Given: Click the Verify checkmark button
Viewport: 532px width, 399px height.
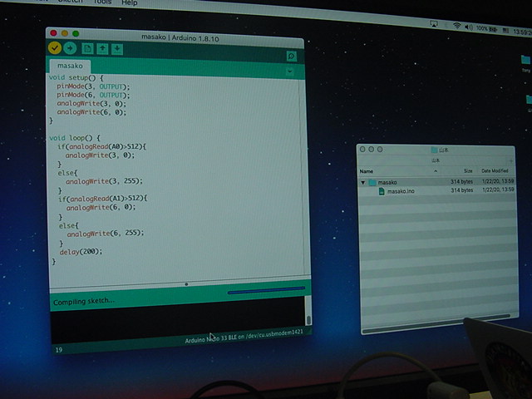Looking at the screenshot, I should 55,48.
